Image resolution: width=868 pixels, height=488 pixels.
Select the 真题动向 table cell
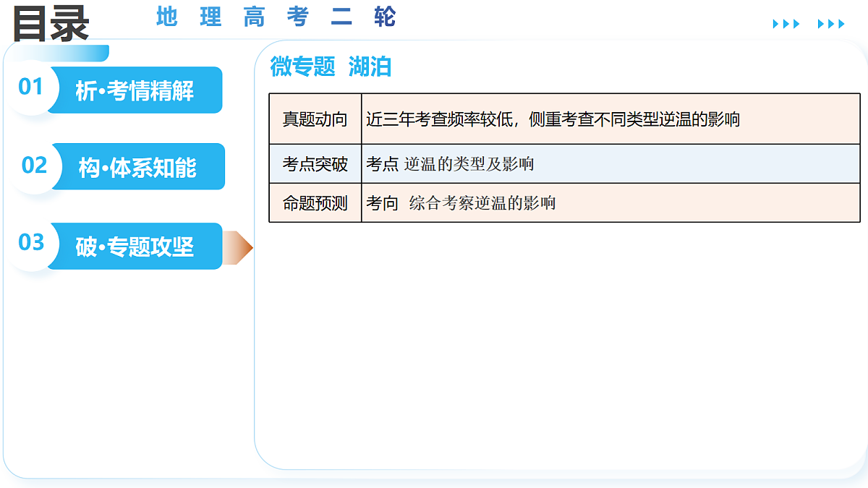[x=315, y=119]
